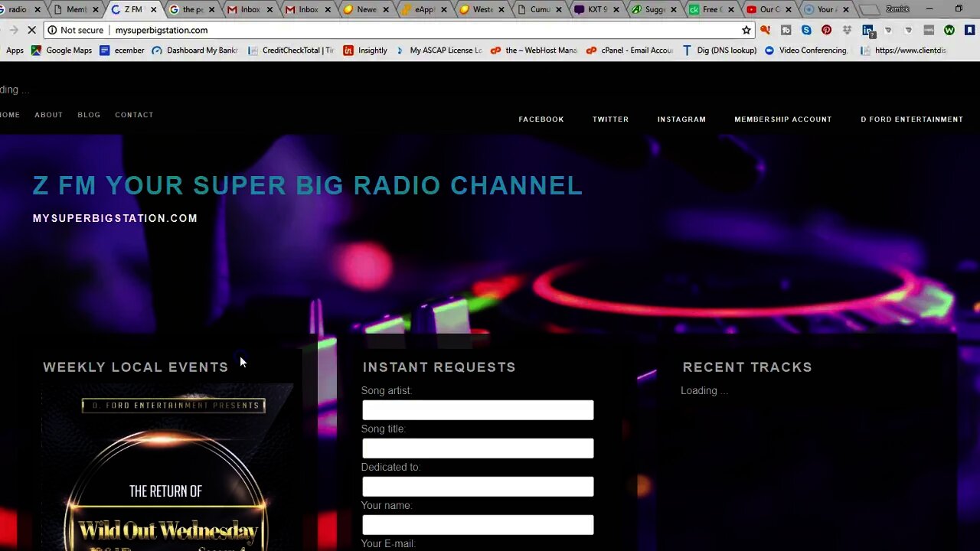Open the Wild Out Wednesday event flyer
This screenshot has height=551, width=980.
click(x=167, y=468)
